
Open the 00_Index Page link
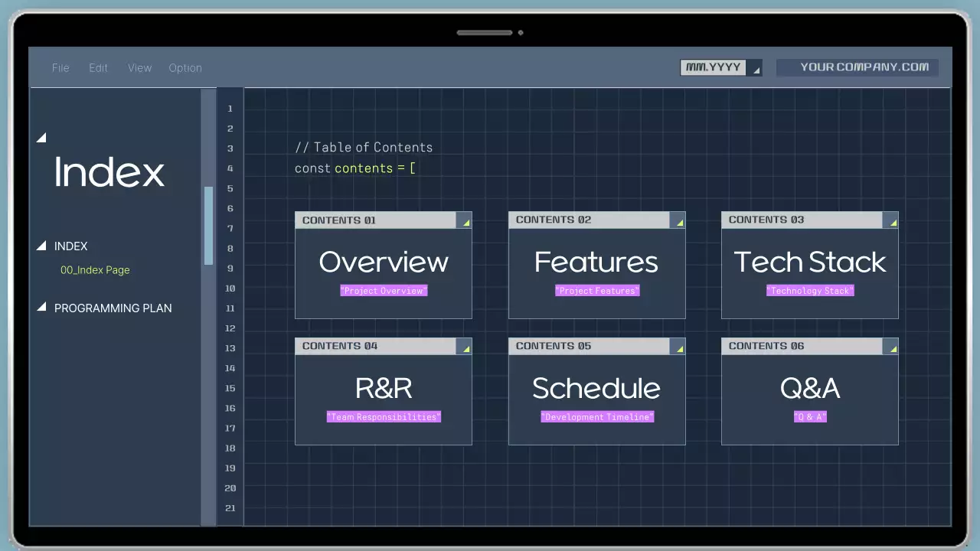[95, 269]
